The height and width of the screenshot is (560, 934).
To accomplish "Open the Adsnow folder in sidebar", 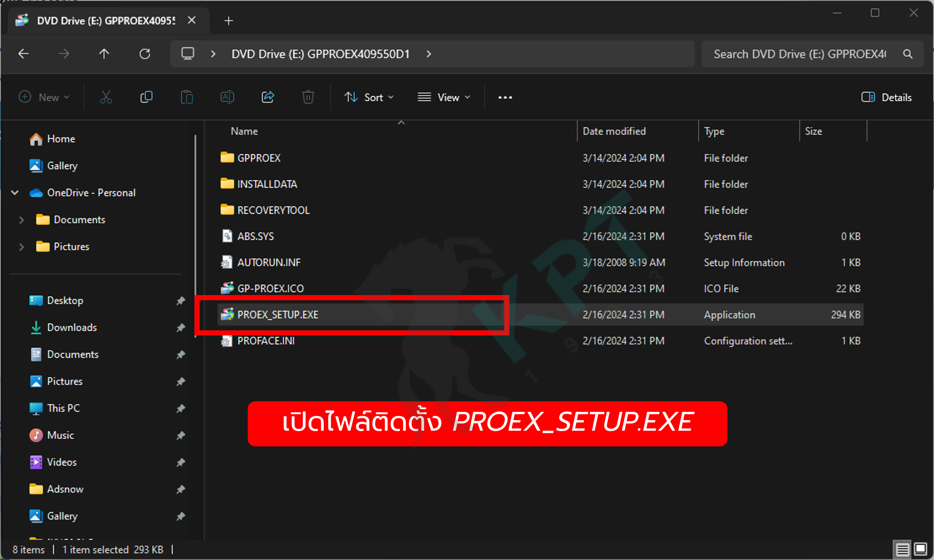I will point(56,489).
